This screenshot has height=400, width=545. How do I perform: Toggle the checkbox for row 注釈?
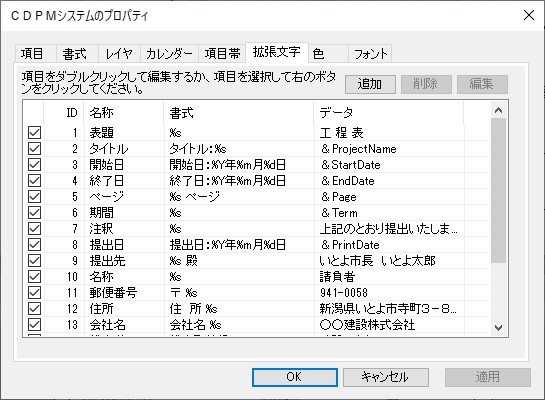[x=34, y=228]
